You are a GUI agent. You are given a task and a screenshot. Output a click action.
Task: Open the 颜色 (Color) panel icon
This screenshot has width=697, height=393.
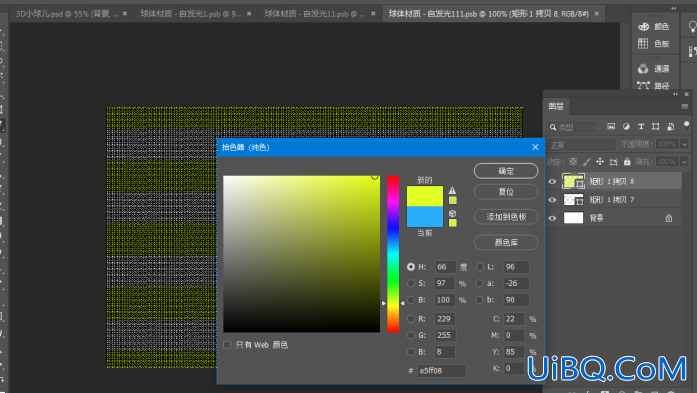pos(644,27)
